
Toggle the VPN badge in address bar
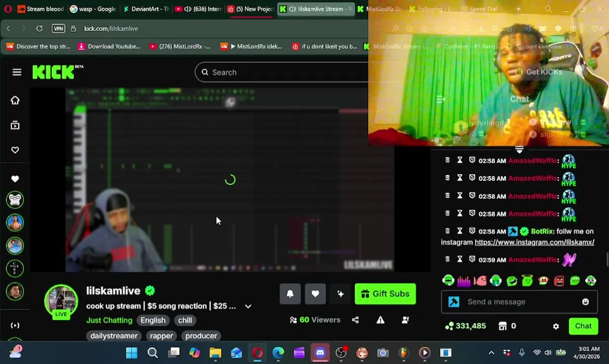pyautogui.click(x=58, y=28)
